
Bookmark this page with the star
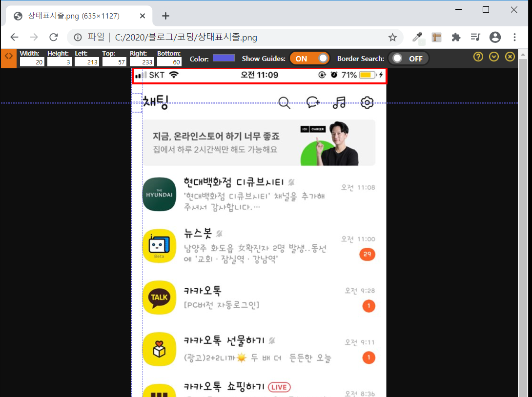tap(392, 37)
